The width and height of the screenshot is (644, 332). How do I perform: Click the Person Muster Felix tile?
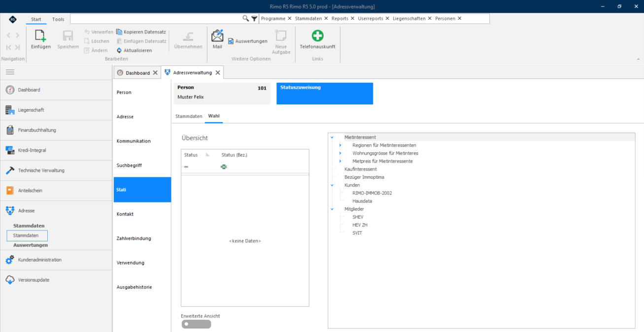222,94
